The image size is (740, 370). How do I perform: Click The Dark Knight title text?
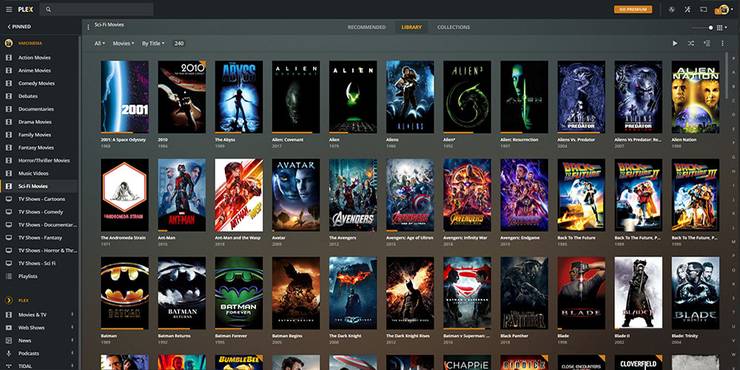pyautogui.click(x=344, y=336)
